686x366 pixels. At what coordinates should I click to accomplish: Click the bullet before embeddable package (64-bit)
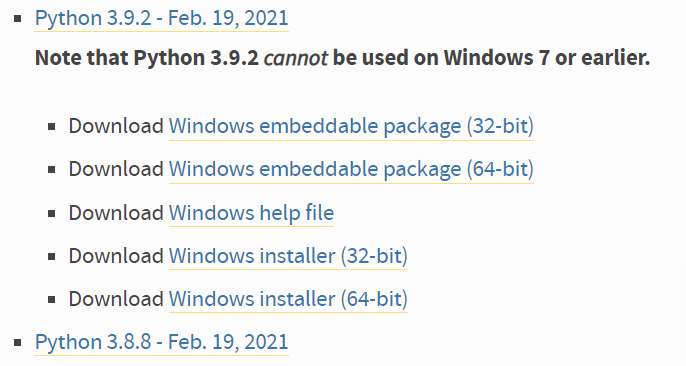pos(52,170)
